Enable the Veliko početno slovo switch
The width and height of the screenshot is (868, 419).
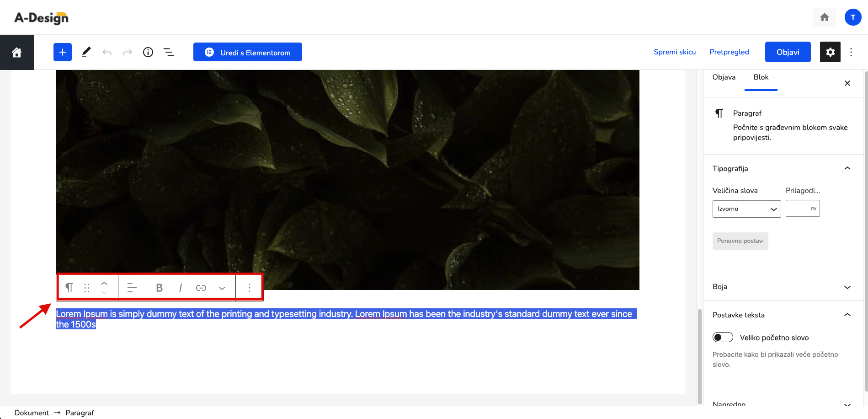(723, 338)
